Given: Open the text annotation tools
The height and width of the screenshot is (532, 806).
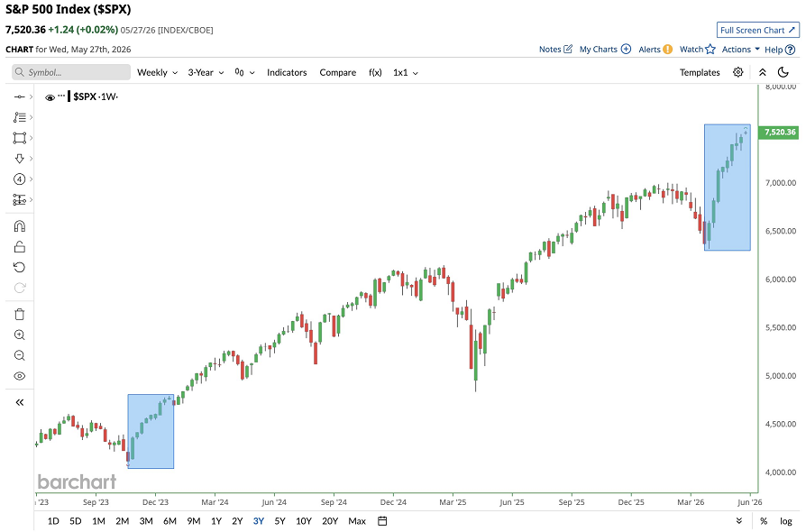Looking at the screenshot, I should [20, 117].
